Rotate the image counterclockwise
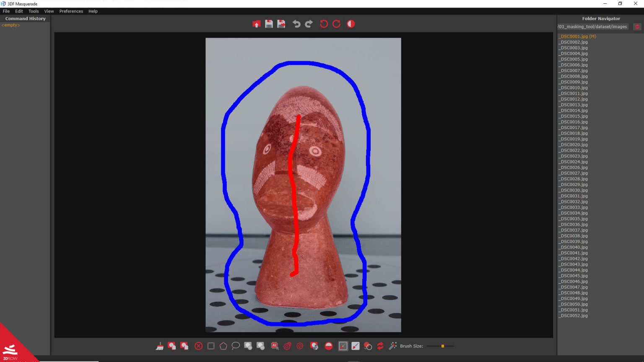The image size is (644, 362). [x=323, y=24]
